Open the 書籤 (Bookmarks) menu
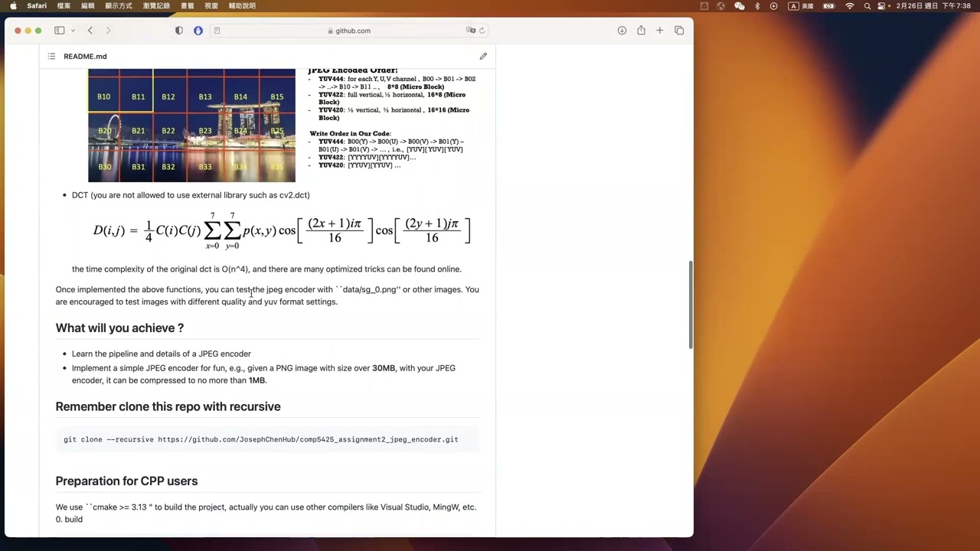The width and height of the screenshot is (980, 551). [187, 6]
